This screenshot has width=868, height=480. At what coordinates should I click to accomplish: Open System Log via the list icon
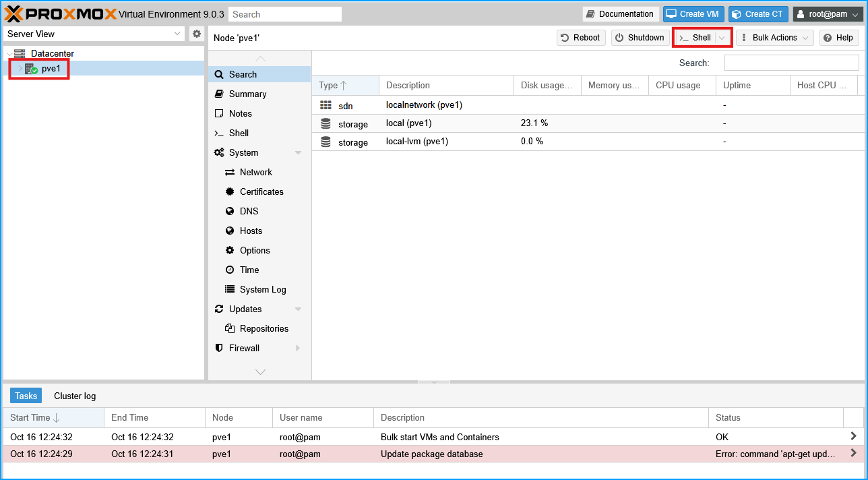click(229, 289)
